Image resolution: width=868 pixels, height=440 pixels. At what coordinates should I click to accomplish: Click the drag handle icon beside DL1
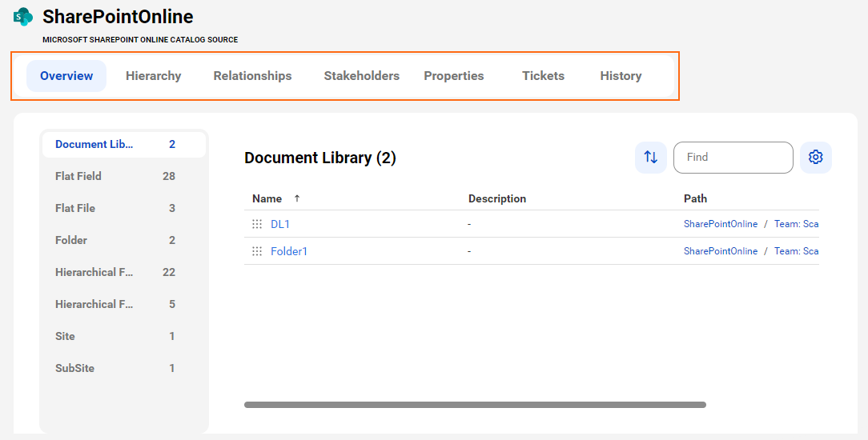[x=257, y=224]
